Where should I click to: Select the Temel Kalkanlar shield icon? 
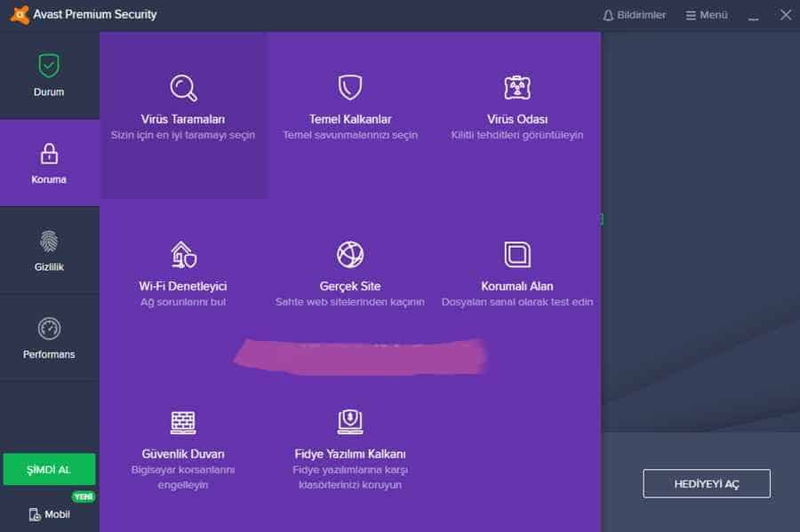350,88
